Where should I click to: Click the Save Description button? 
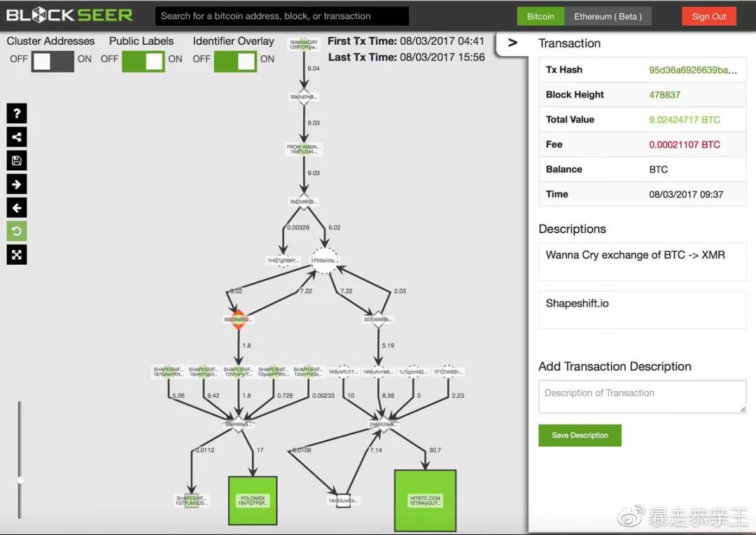click(x=580, y=435)
